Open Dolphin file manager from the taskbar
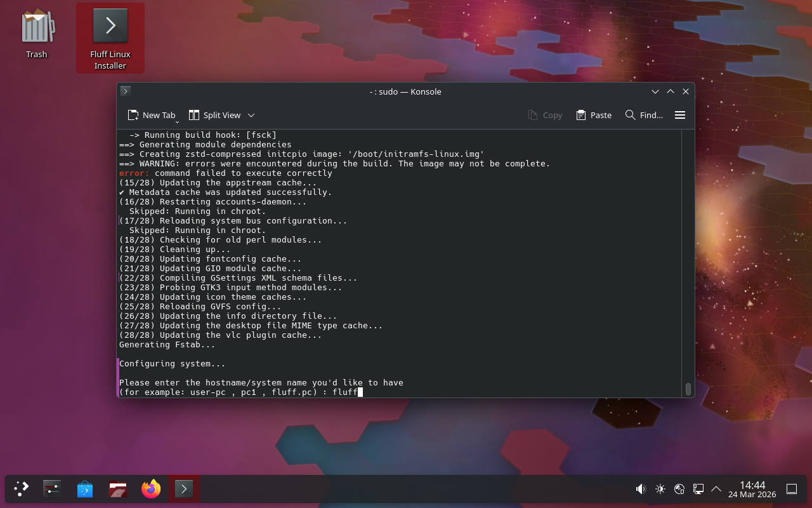812x508 pixels. [x=118, y=489]
